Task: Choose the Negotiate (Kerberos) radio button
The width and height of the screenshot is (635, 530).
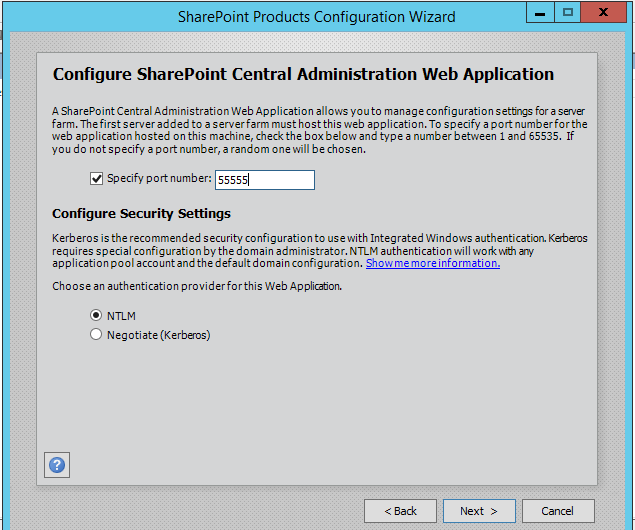Action: pos(96,334)
